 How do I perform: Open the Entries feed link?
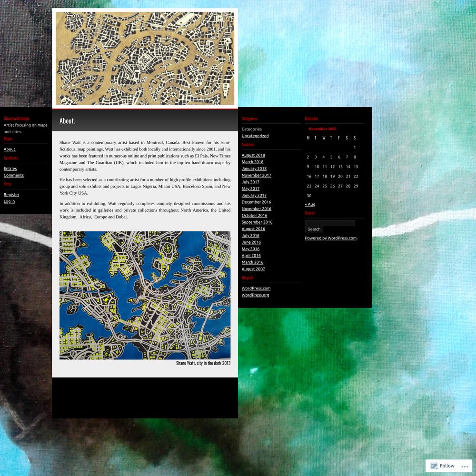10,169
